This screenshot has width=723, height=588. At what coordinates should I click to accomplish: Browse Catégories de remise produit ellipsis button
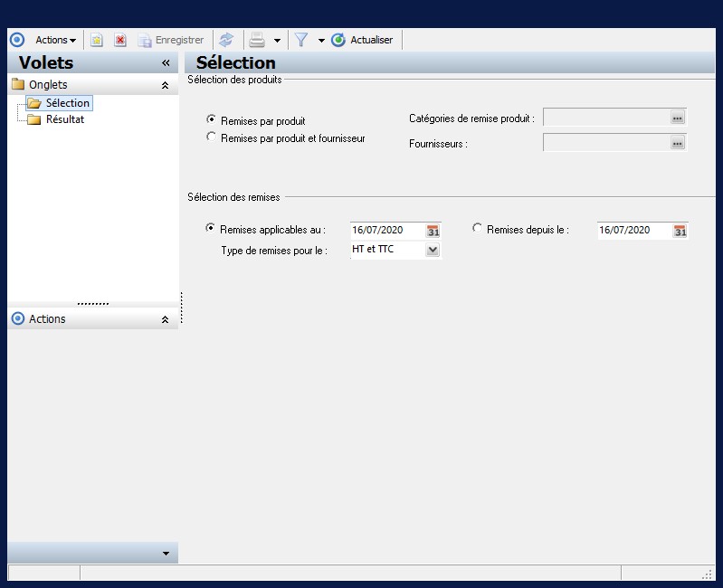678,118
